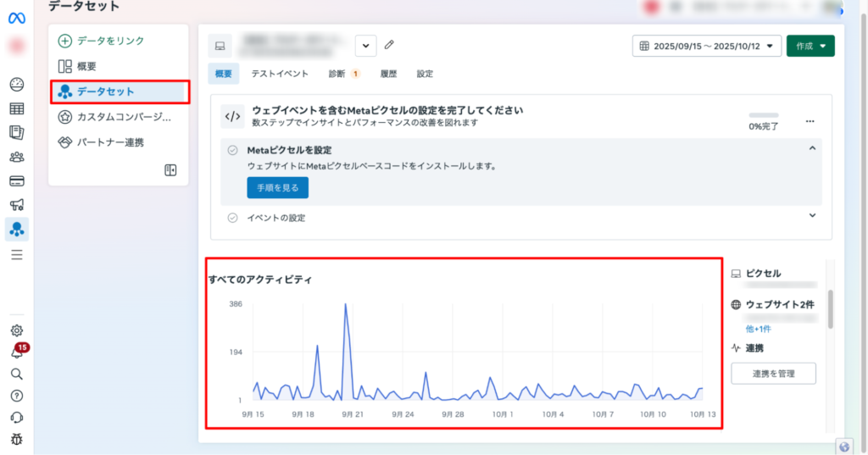Click the right panel vertical scrollbar
Image resolution: width=868 pixels, height=455 pixels.
pyautogui.click(x=831, y=309)
